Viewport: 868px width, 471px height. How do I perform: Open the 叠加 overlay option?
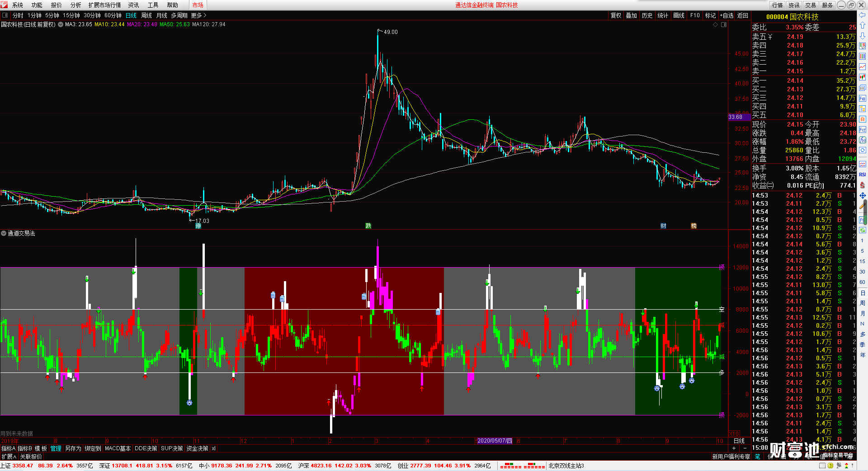632,15
